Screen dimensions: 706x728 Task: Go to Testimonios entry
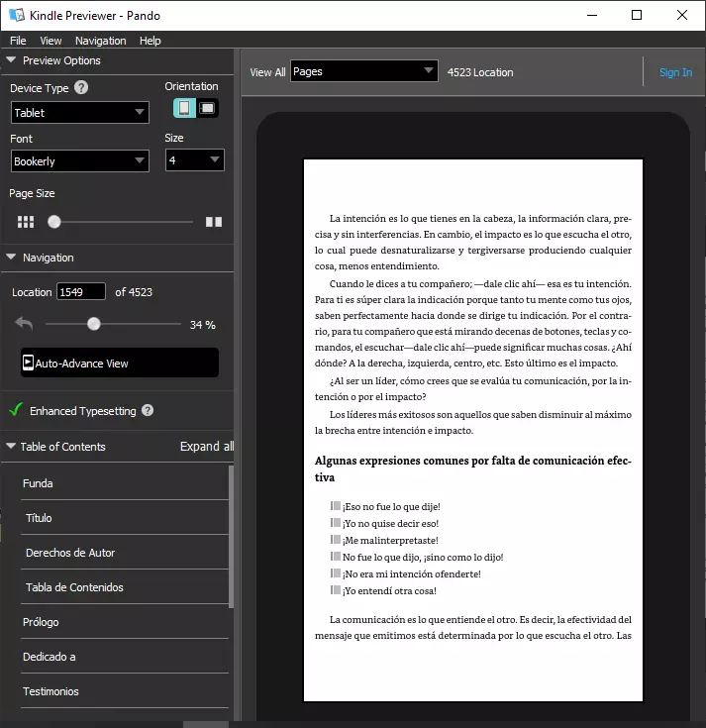tap(125, 691)
